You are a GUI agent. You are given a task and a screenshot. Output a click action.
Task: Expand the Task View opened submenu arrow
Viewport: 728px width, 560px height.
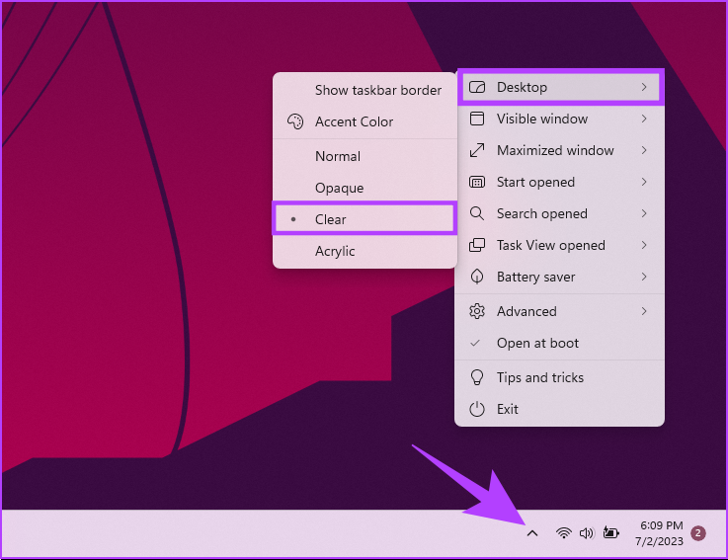coord(644,245)
